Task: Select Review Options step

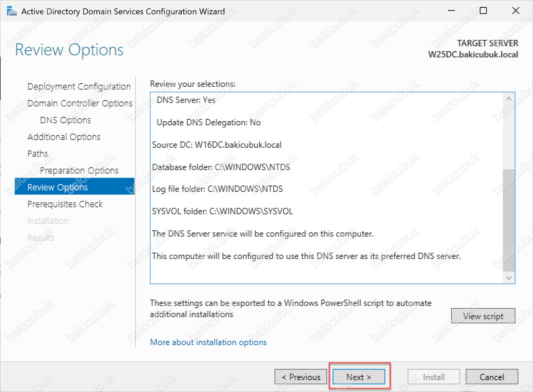Action: pos(75,186)
